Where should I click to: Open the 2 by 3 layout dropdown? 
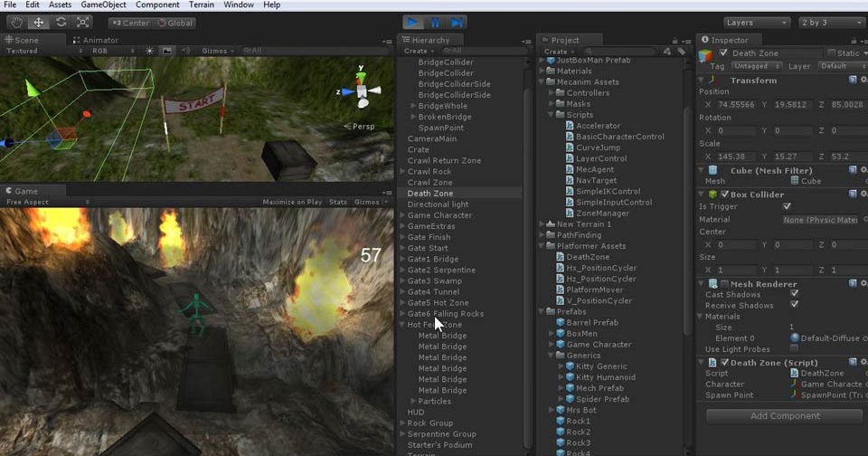pyautogui.click(x=830, y=23)
